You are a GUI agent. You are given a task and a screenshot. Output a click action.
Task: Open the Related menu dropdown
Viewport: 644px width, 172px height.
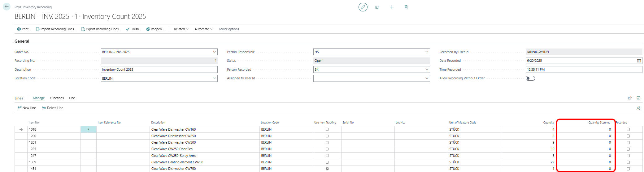181,29
